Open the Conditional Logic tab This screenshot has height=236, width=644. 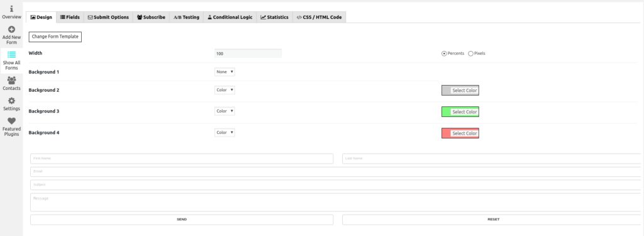coord(230,17)
